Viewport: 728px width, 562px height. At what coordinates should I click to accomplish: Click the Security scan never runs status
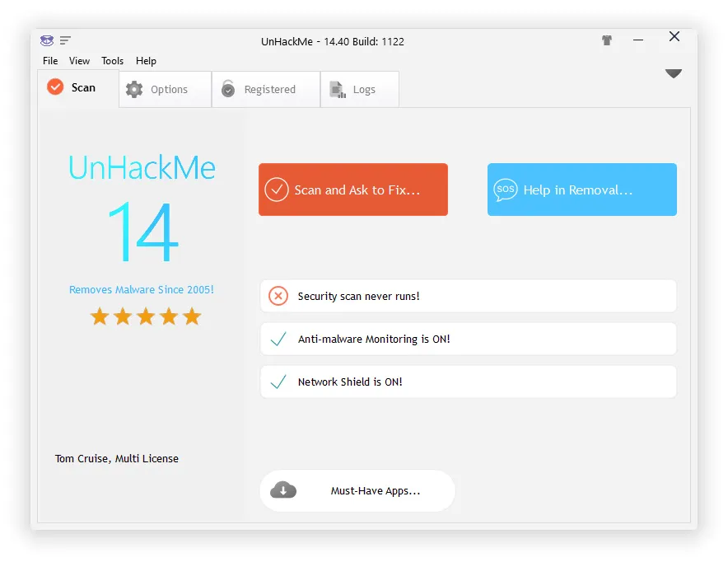click(469, 297)
